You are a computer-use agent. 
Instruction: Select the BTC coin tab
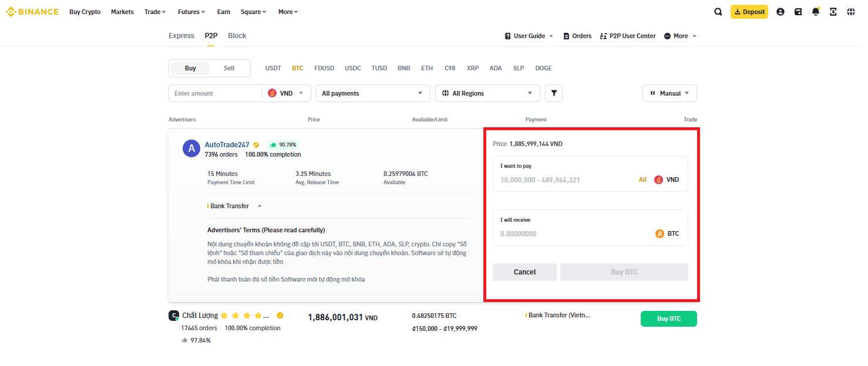[298, 68]
